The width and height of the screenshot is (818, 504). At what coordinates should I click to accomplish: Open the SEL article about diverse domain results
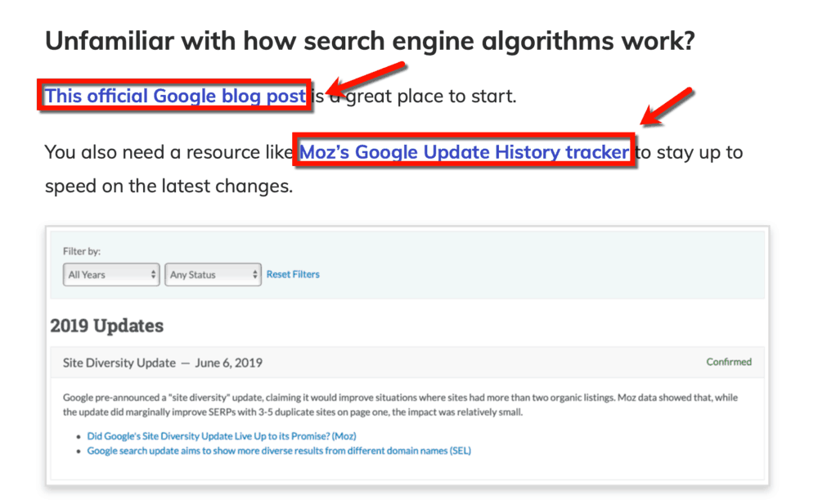pos(278,450)
